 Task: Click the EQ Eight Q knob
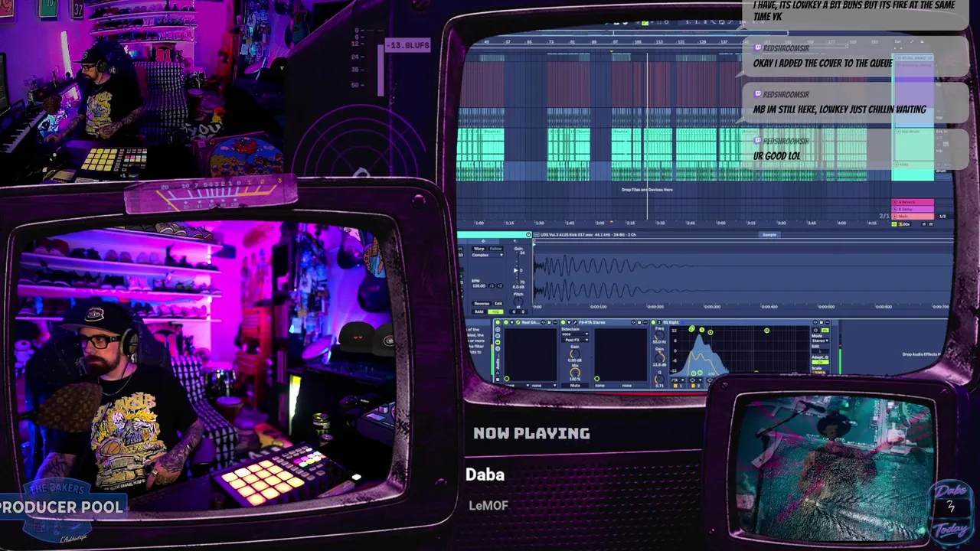coord(659,380)
